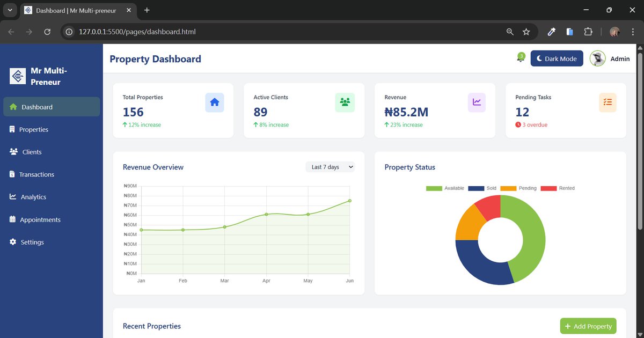
Task: Click the Properties building icon in sidebar
Action: click(x=12, y=129)
